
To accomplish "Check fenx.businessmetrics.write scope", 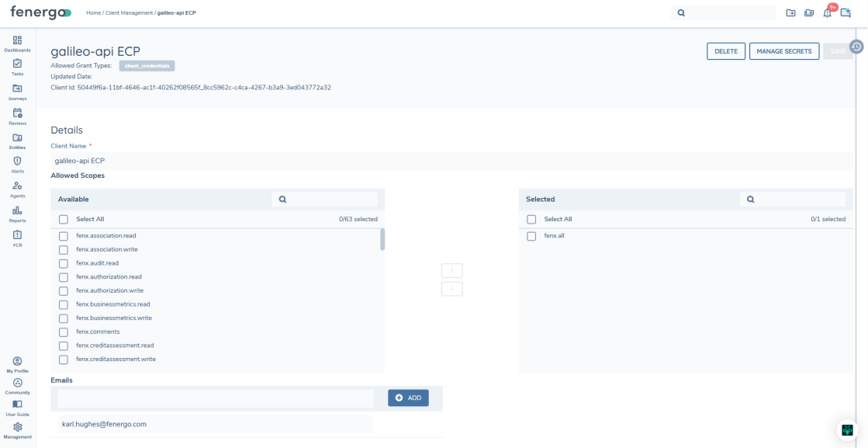I will tap(64, 318).
